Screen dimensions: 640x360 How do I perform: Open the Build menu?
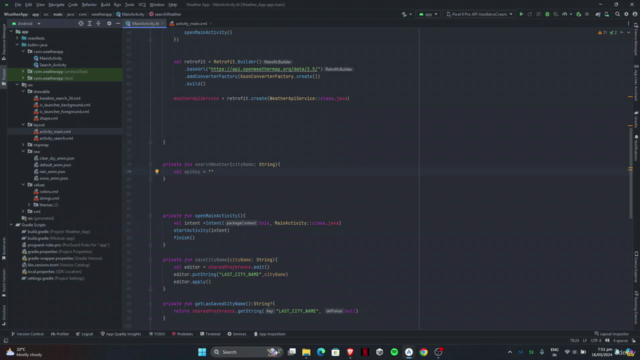pos(105,5)
